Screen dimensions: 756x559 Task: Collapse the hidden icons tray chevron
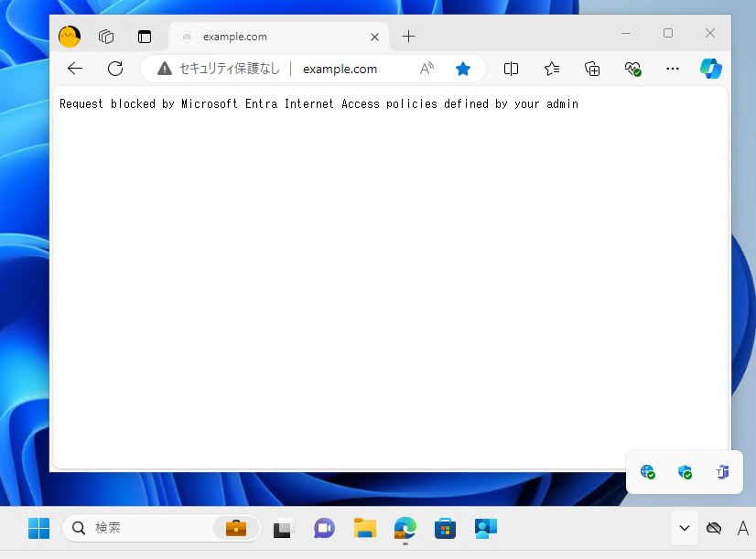685,528
